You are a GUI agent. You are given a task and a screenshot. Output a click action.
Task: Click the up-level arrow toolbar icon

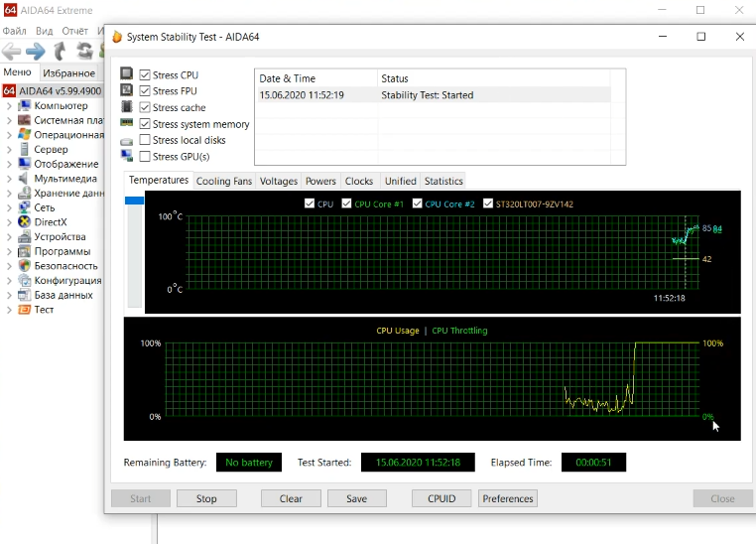pos(60,51)
